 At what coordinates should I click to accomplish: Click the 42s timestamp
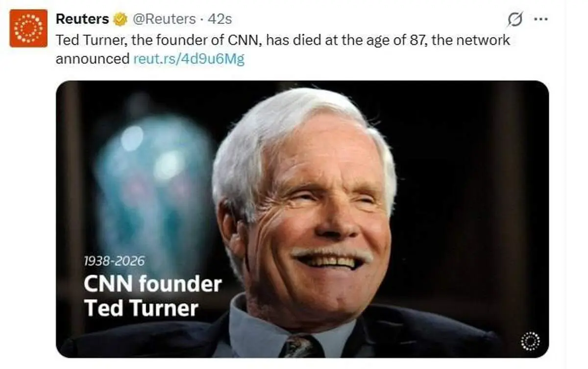click(220, 19)
